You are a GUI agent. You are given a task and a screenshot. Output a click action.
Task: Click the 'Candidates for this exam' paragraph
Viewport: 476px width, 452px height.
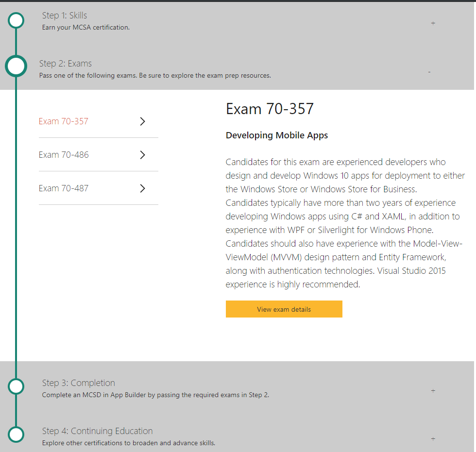point(345,223)
